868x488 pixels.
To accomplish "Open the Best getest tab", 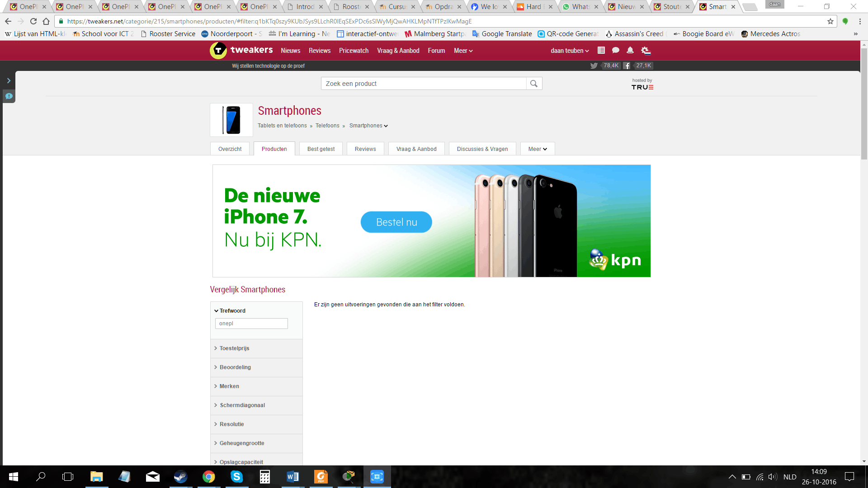I will click(x=321, y=149).
